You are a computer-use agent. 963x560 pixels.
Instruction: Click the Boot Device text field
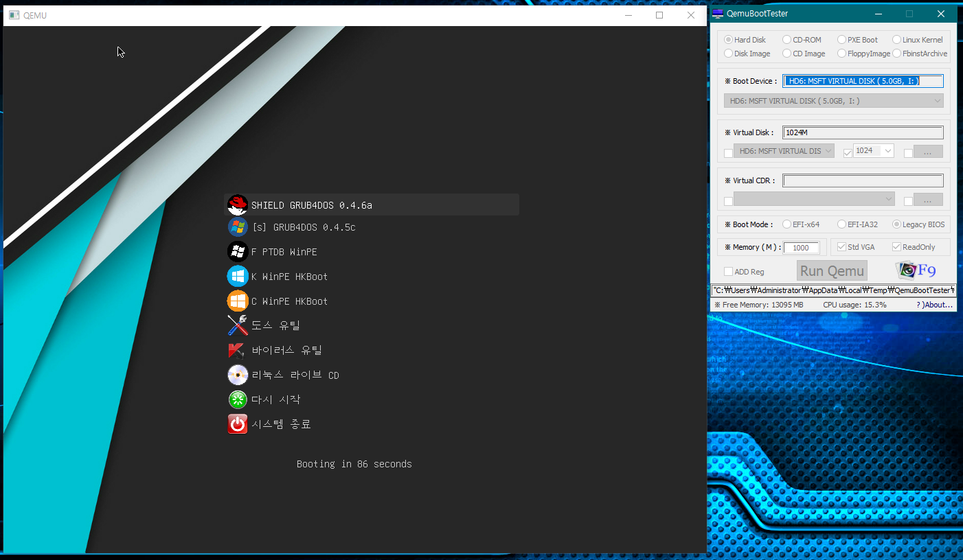(x=863, y=81)
